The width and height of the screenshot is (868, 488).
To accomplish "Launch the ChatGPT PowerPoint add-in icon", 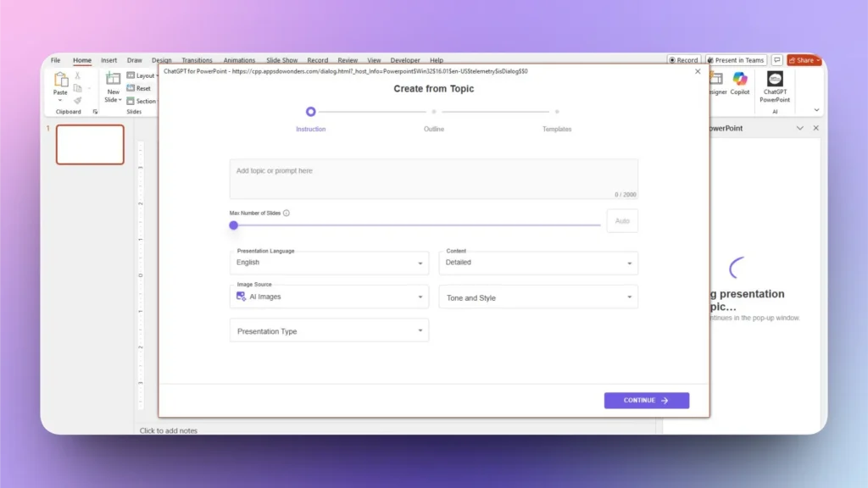I will [x=775, y=80].
